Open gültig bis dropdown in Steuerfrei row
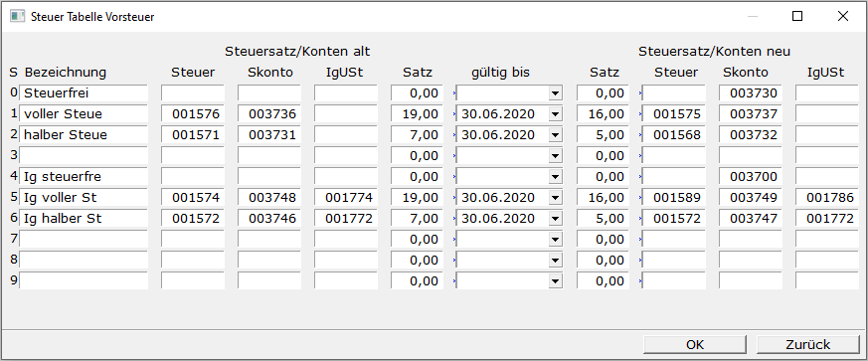This screenshot has height=361, width=868. [555, 93]
